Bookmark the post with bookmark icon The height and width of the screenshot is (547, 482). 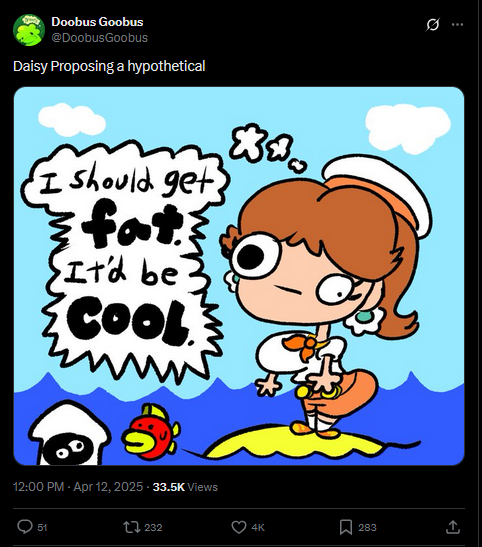click(x=346, y=527)
